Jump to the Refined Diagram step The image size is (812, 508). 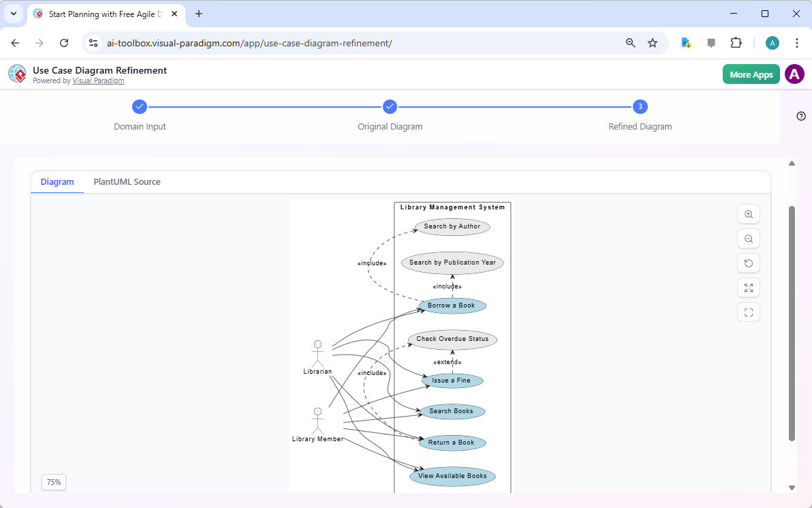[640, 106]
